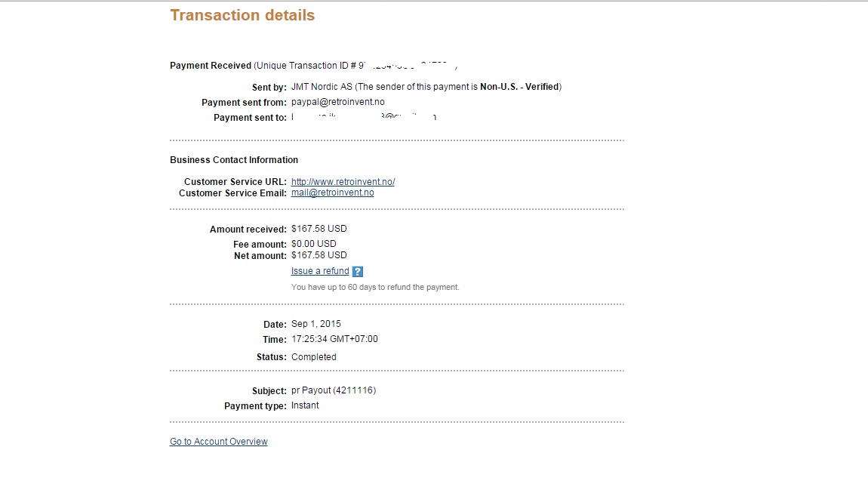868x487 pixels.
Task: Click the Business Contact Information heading
Action: click(x=234, y=160)
